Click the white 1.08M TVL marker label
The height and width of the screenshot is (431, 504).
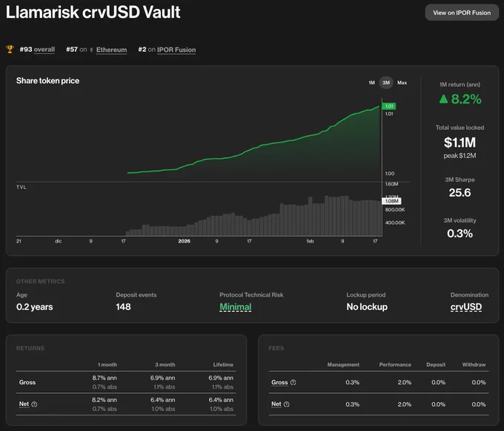[391, 201]
